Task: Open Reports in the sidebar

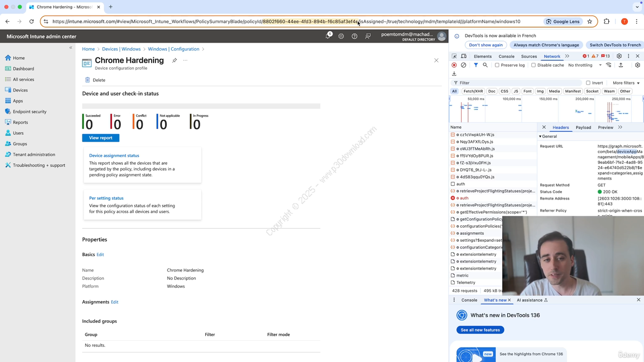Action: tap(21, 122)
